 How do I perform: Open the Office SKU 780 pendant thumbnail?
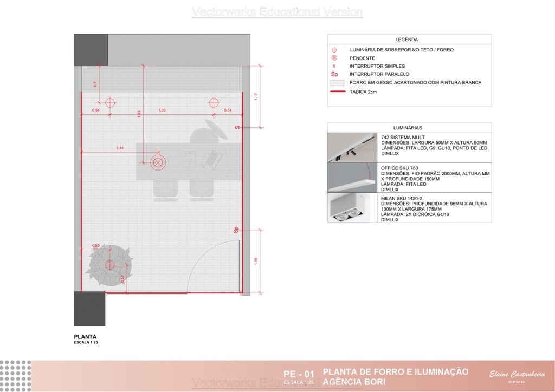[352, 178]
